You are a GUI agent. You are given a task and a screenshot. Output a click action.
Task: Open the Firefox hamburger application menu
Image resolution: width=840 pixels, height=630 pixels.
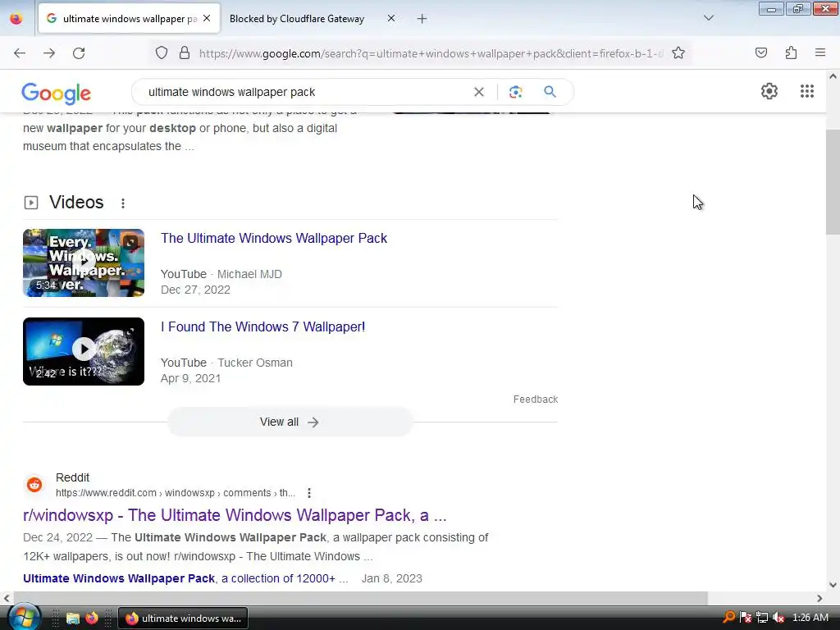point(820,52)
